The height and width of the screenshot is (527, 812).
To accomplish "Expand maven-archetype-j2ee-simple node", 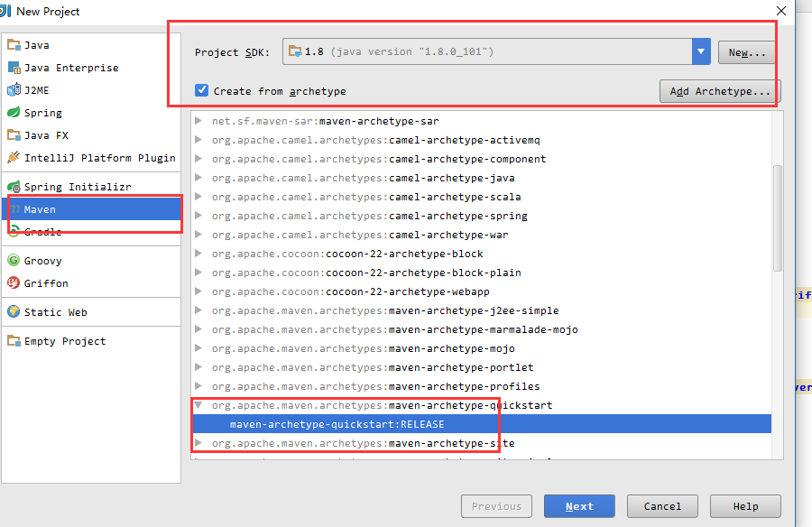I will pyautogui.click(x=198, y=310).
